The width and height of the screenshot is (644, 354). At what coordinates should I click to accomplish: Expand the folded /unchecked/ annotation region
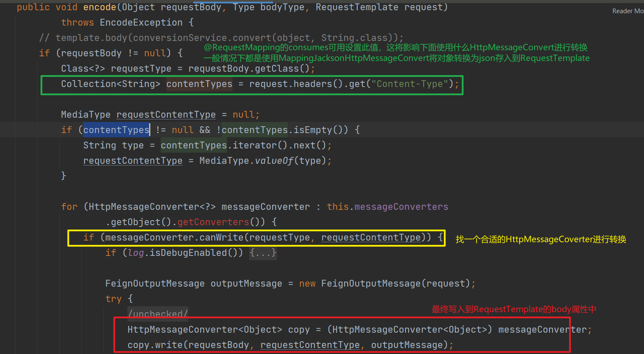158,314
